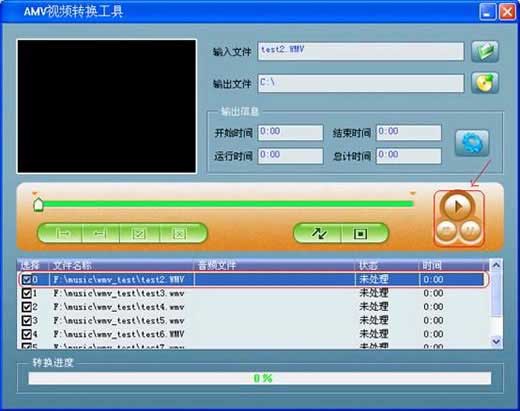Set start point marker button
Screen dimensions: 520x411
point(62,234)
